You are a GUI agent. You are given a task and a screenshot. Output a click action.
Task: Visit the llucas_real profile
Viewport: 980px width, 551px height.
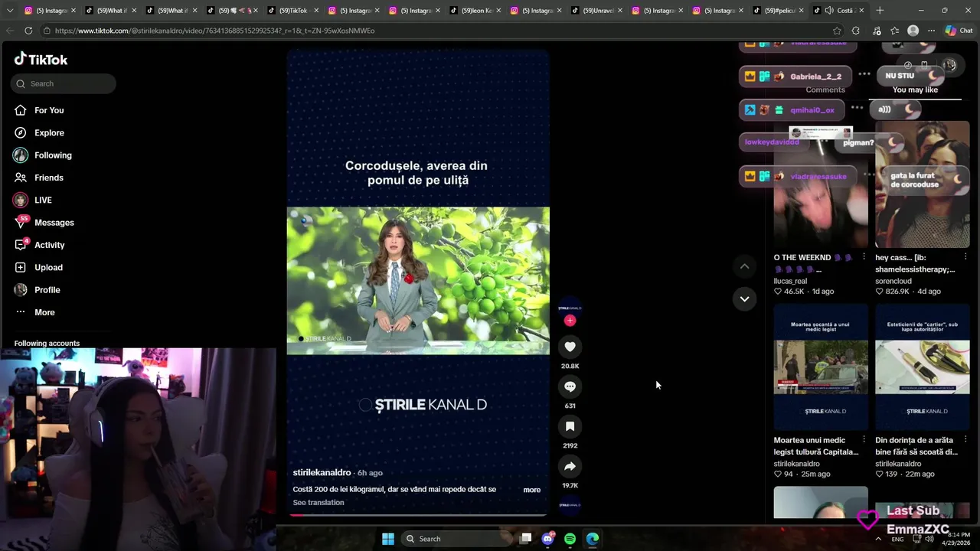(x=790, y=281)
